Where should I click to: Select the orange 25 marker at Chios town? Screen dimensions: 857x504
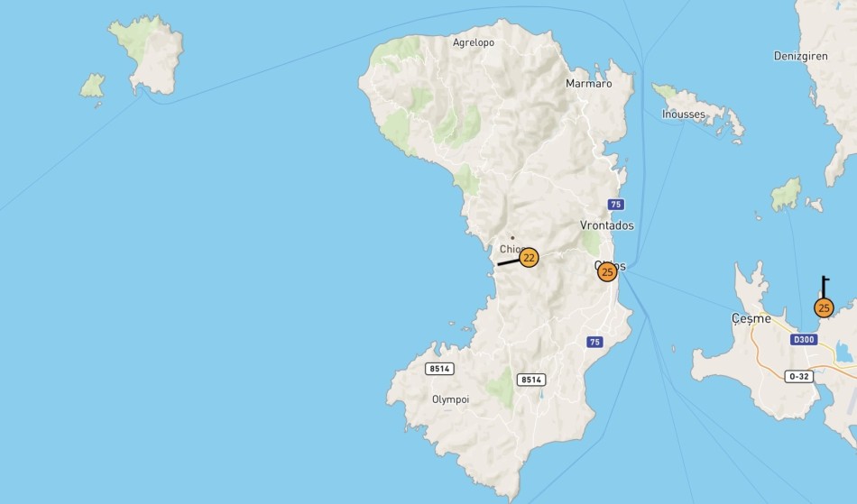pos(607,272)
